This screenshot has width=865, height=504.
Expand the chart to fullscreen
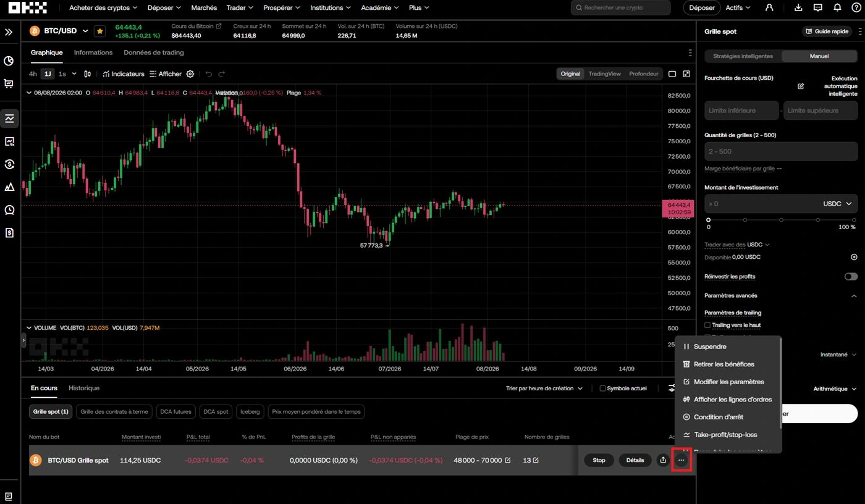(686, 74)
